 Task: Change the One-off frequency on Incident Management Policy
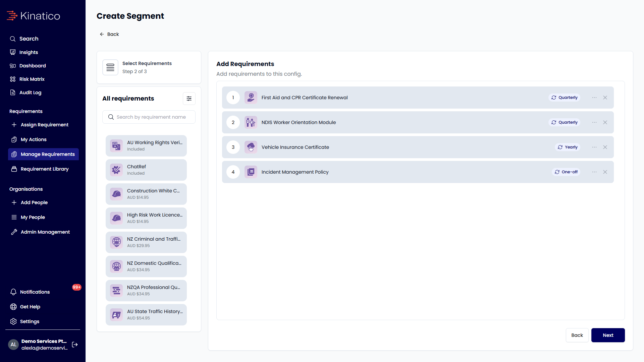566,172
